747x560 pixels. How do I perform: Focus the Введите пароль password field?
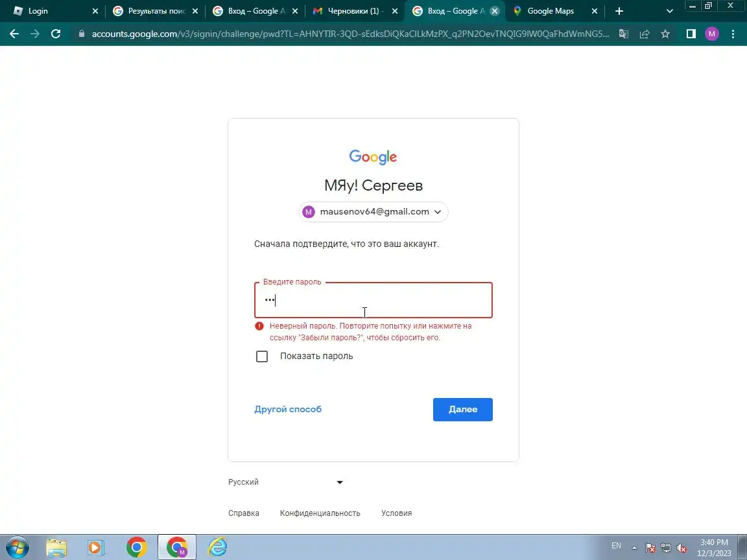coord(373,300)
